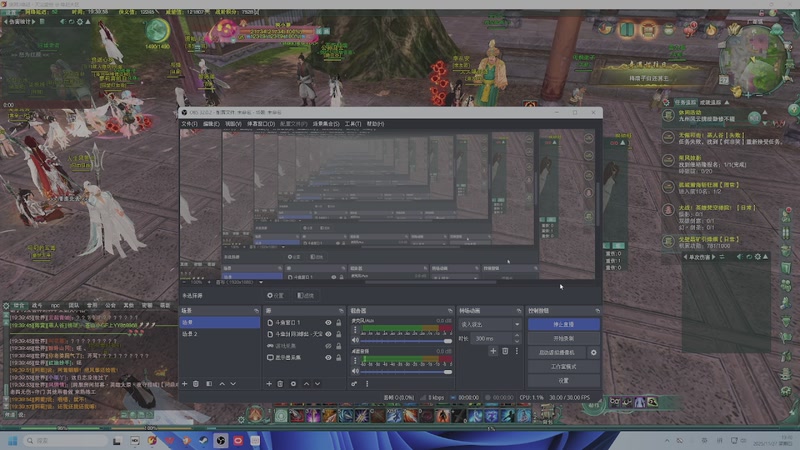Toggle lock on the display capture source
Image resolution: width=800 pixels, height=450 pixels.
[338, 358]
